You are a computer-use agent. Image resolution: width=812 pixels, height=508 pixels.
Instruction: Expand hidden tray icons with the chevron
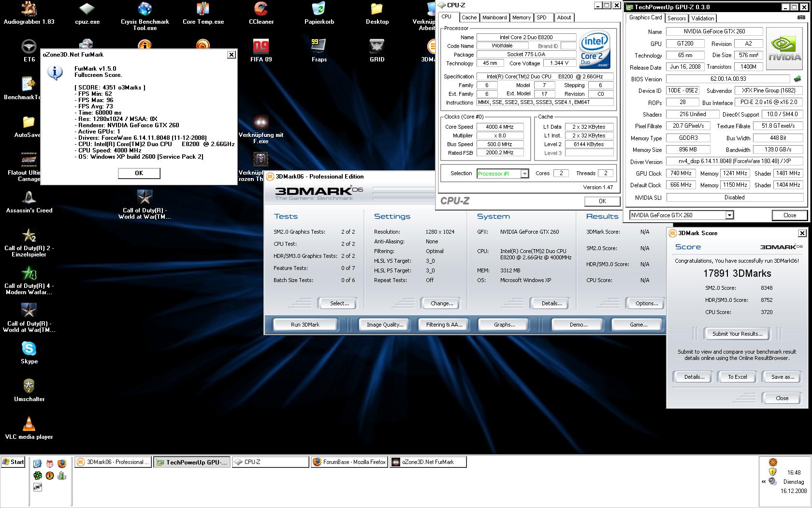pos(764,481)
